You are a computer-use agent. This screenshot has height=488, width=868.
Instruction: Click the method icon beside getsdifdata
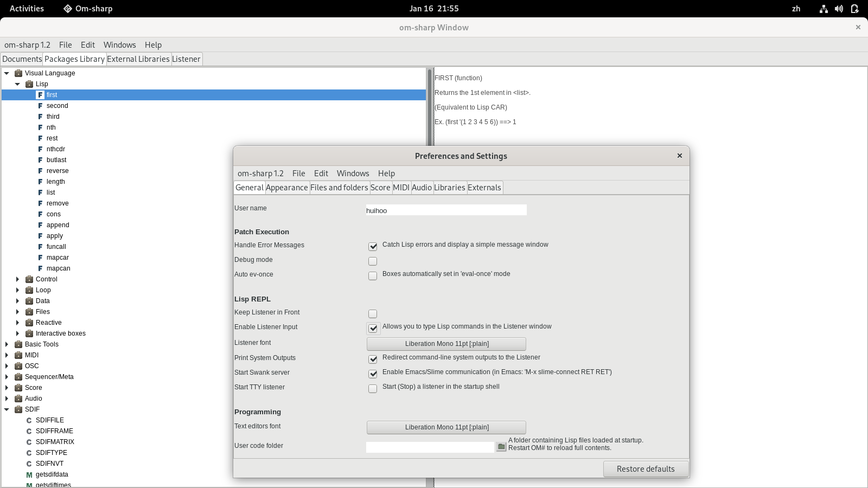29,474
